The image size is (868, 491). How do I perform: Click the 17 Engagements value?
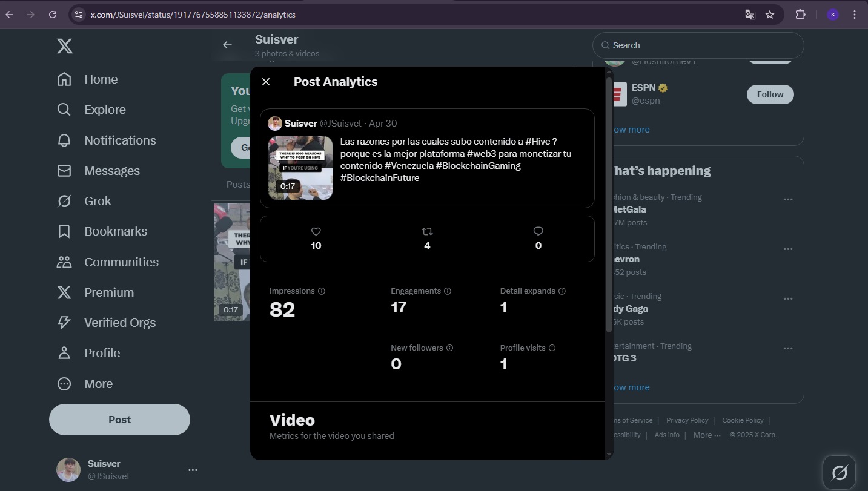[399, 308]
